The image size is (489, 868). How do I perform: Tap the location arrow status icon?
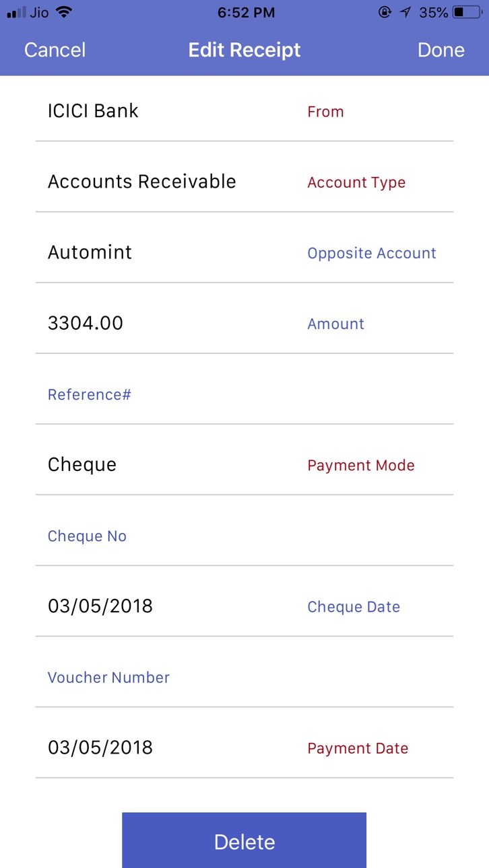[x=405, y=12]
